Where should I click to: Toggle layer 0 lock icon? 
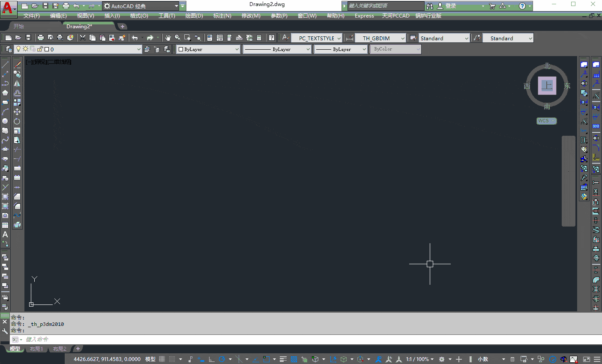(x=40, y=49)
